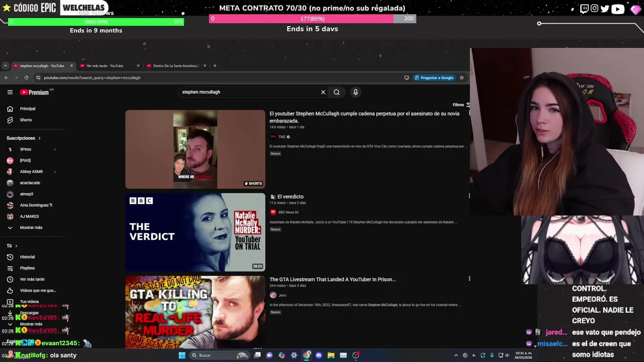The width and height of the screenshot is (644, 362).
Task: Open video about Stephen McCullagh cadena perpetua
Action: click(x=364, y=117)
